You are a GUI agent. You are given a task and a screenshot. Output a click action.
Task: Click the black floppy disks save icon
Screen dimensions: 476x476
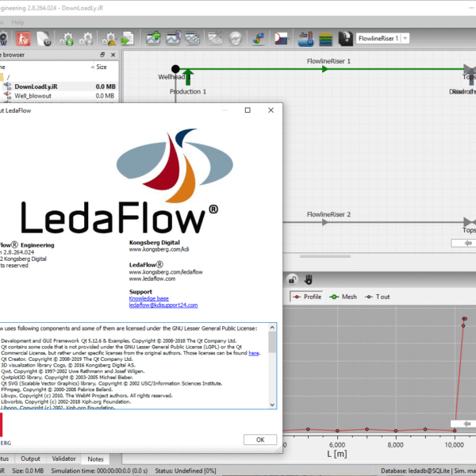(345, 39)
